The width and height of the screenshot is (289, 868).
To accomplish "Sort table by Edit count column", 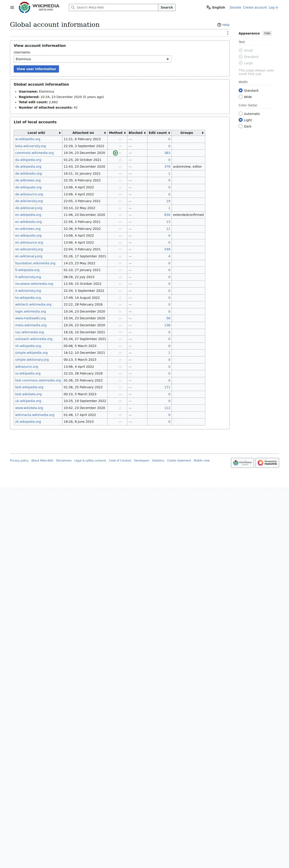I will coord(160,133).
